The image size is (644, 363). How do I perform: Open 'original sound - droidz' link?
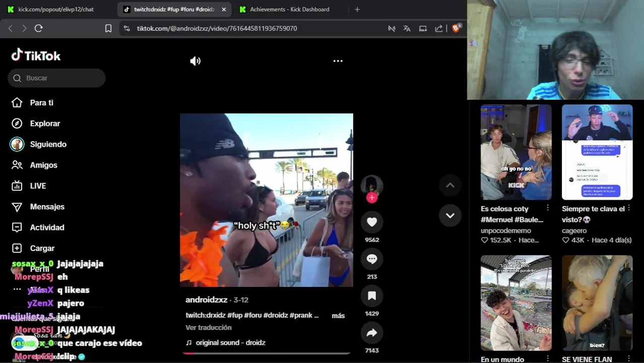(x=230, y=342)
